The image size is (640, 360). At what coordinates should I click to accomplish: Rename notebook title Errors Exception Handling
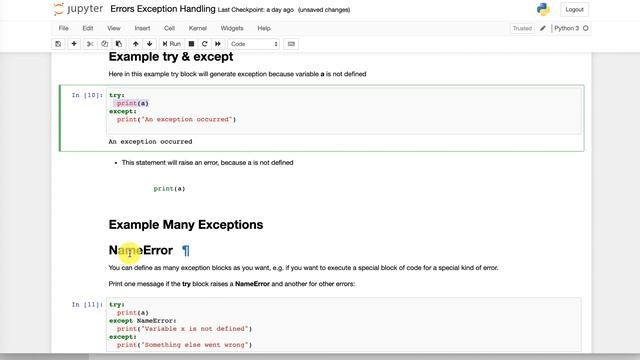[163, 9]
